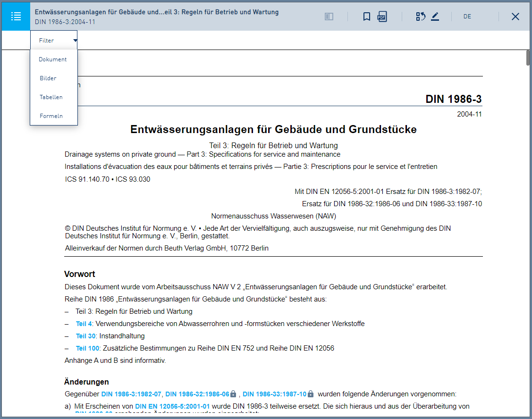Close the document viewer

515,17
